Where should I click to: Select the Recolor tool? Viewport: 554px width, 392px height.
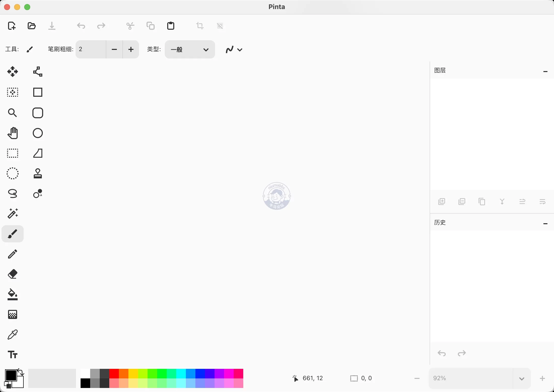point(38,193)
